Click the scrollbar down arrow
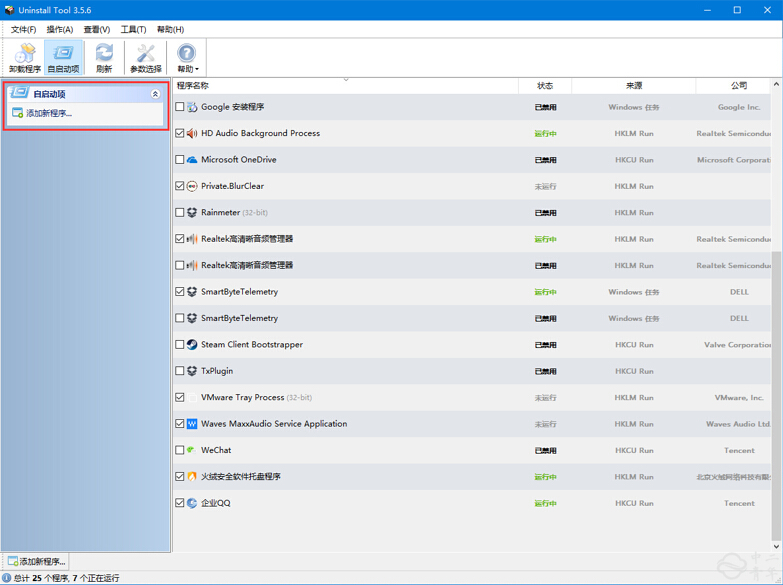Viewport: 783px width, 585px height. (x=776, y=546)
